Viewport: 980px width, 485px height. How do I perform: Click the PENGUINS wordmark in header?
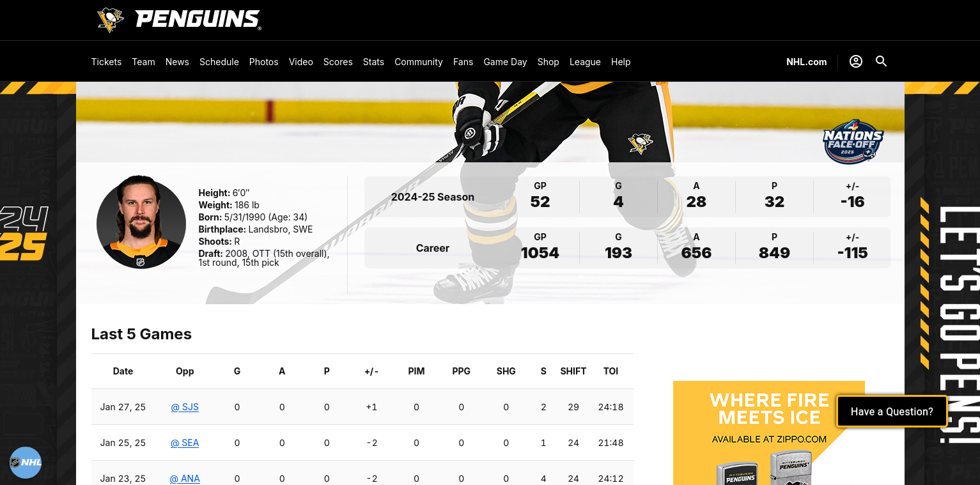pyautogui.click(x=198, y=20)
